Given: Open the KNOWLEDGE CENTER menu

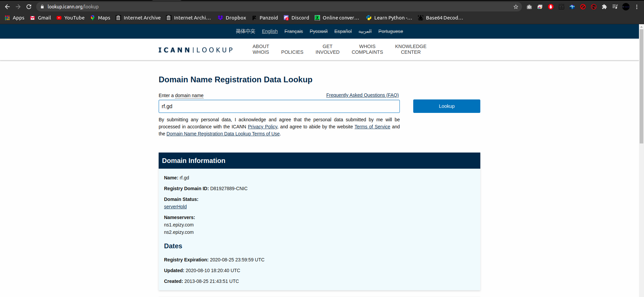Looking at the screenshot, I should [411, 49].
